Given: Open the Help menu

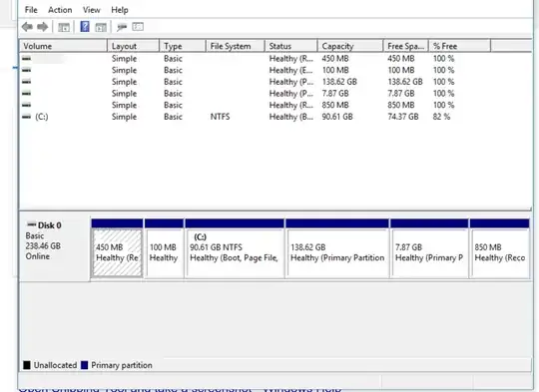Looking at the screenshot, I should pyautogui.click(x=120, y=10).
